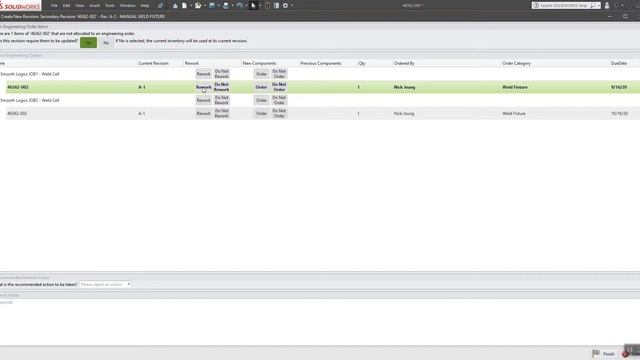This screenshot has width=640, height=360.
Task: Click the Options gear icon
Action: (x=285, y=6)
